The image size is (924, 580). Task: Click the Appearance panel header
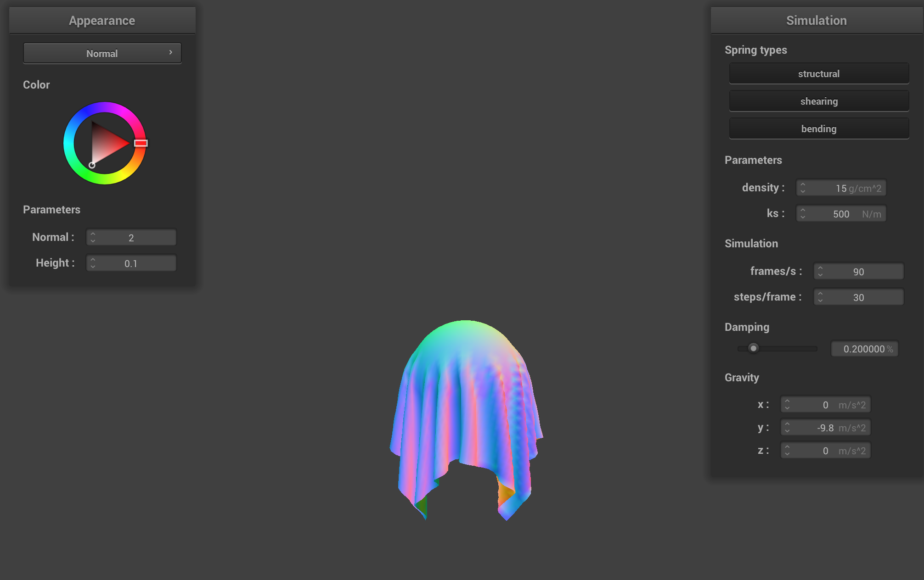pyautogui.click(x=102, y=21)
